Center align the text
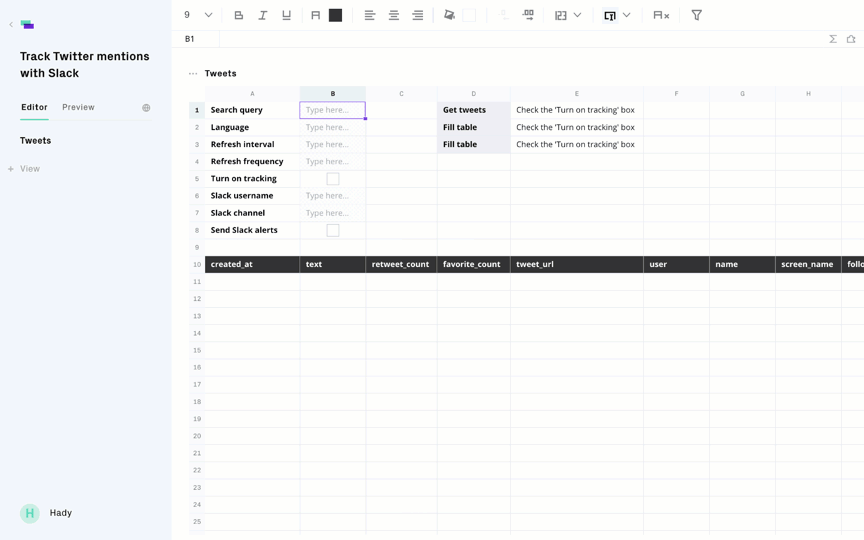Image resolution: width=864 pixels, height=540 pixels. coord(394,15)
